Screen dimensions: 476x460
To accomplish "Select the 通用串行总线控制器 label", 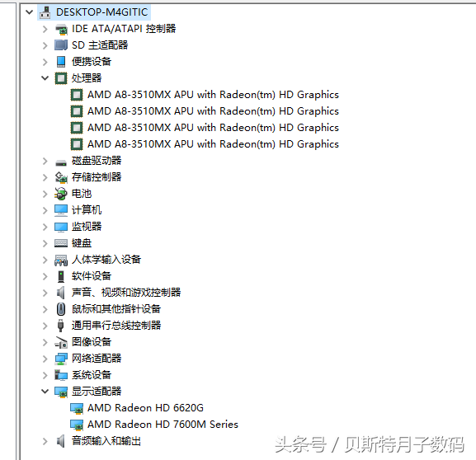I will coord(116,326).
